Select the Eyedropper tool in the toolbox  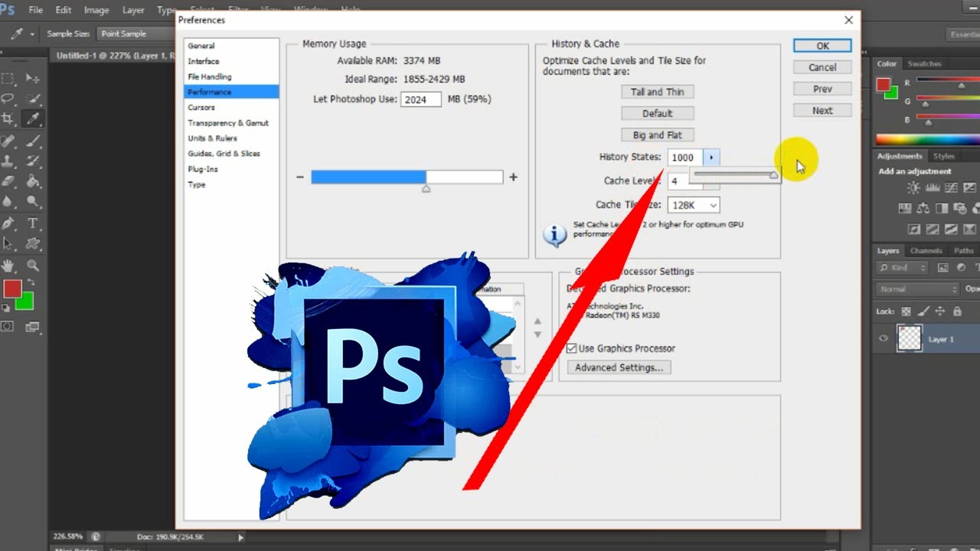(x=33, y=119)
